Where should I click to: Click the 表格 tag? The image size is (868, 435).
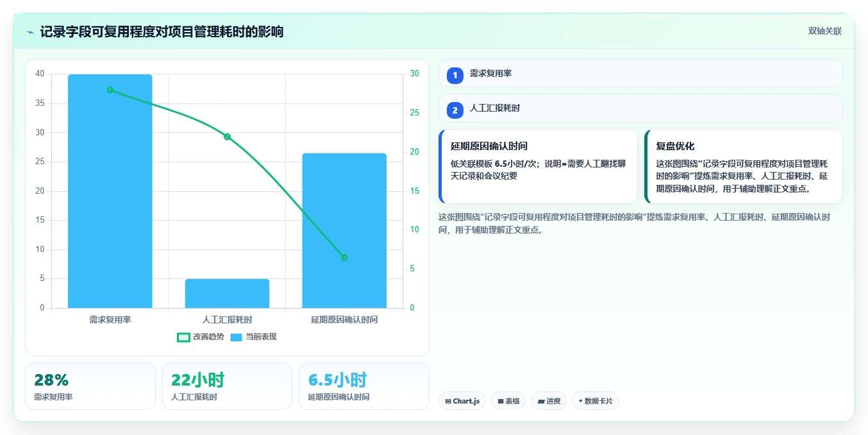(x=508, y=401)
